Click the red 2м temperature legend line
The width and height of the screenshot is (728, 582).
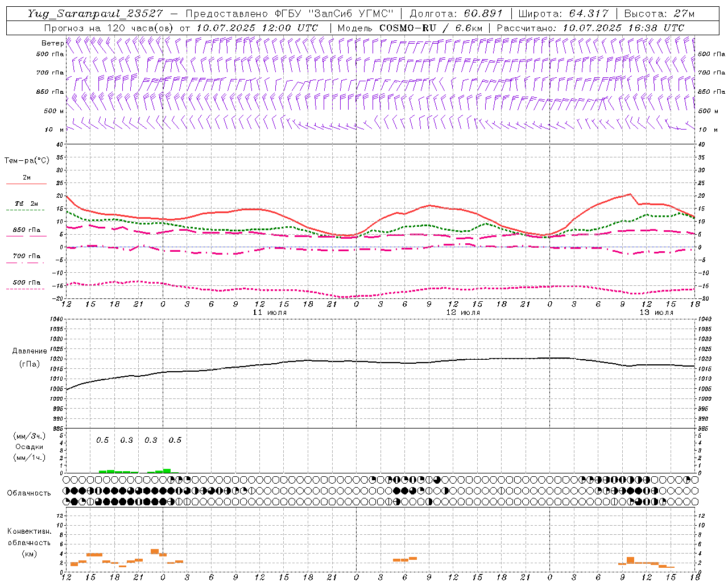tap(26, 184)
